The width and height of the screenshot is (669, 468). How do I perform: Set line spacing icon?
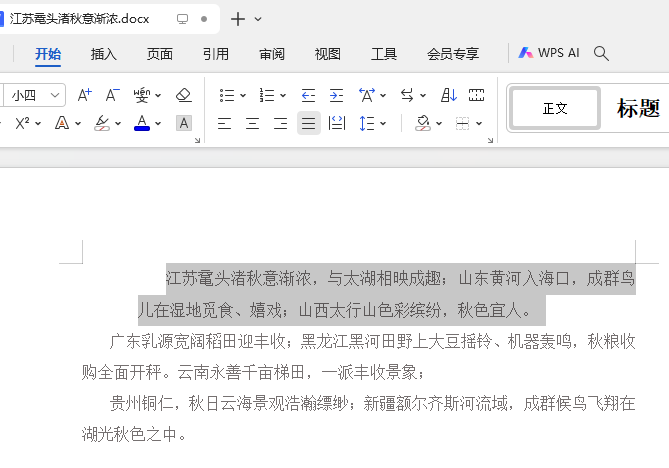coord(366,124)
